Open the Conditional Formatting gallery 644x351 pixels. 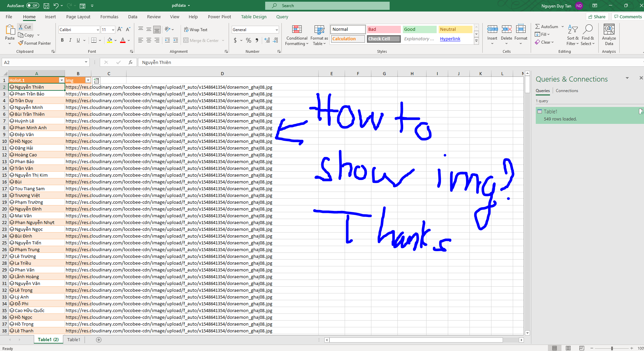297,35
